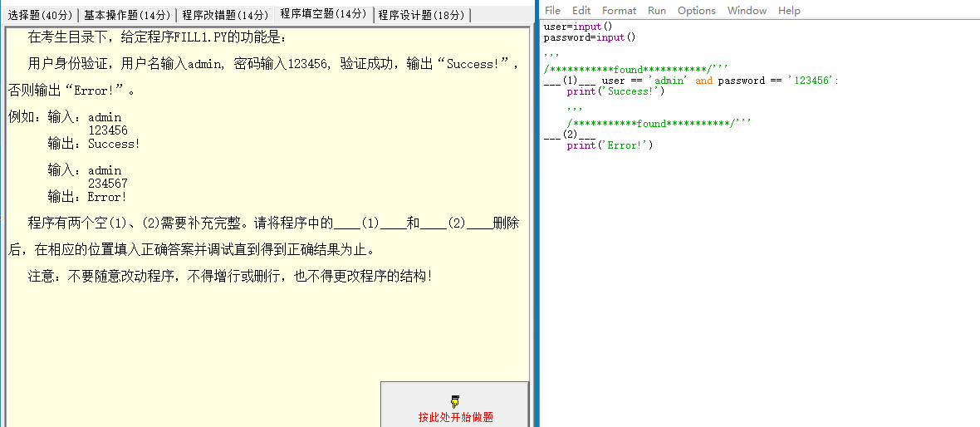Click the ___(2)___ blank in the code
Screen dimensions: 980x427
click(x=570, y=135)
